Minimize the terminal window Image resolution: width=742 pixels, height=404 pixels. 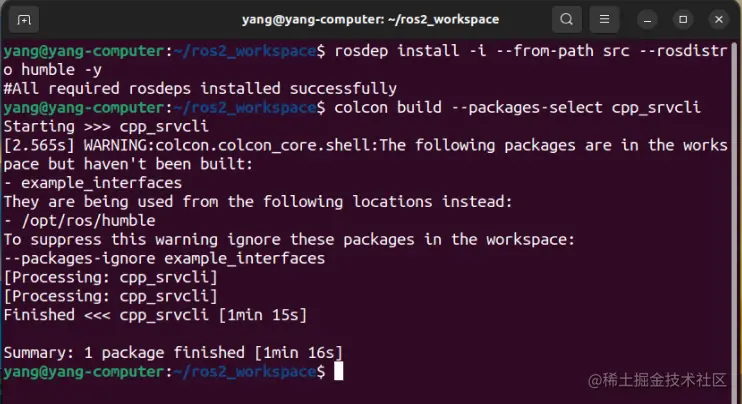647,20
